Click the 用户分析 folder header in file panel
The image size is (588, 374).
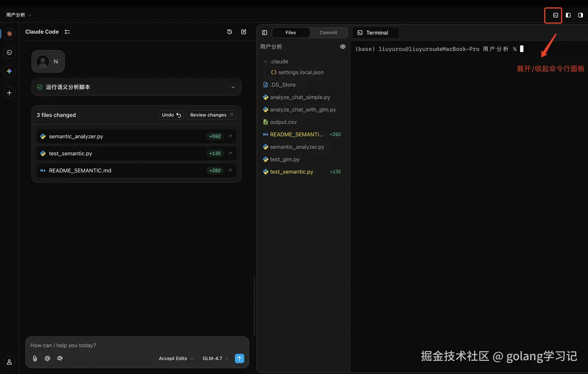[271, 46]
